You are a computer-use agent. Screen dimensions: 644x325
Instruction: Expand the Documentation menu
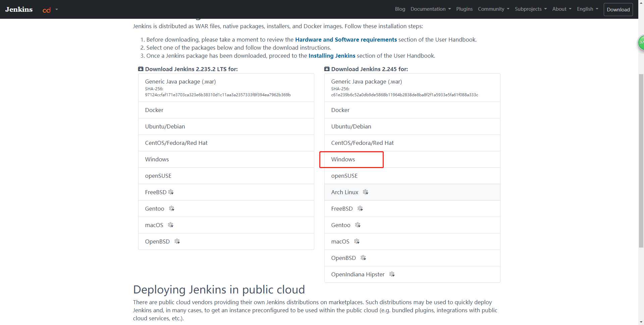point(431,9)
